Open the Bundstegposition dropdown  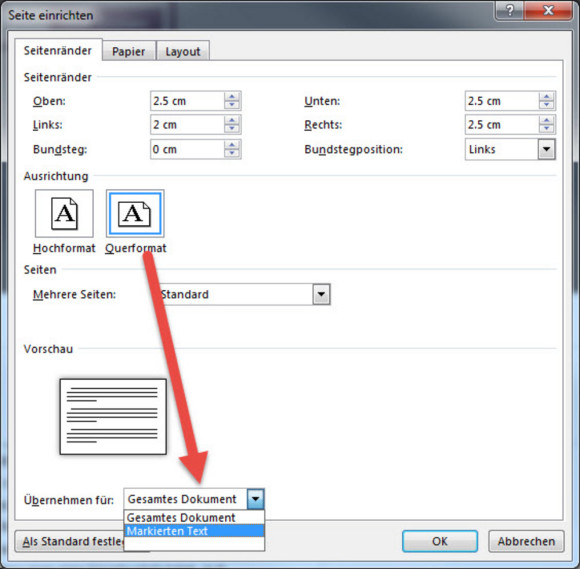click(546, 149)
